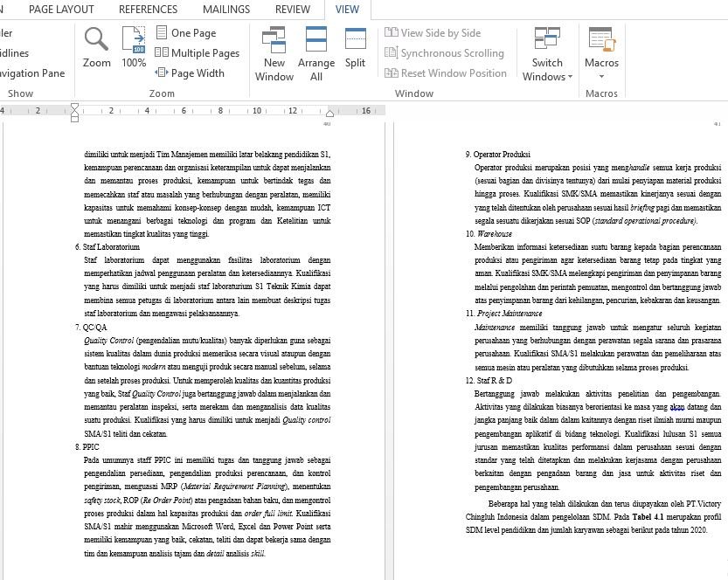Split the document window icon
The height and width of the screenshot is (580, 728).
click(356, 38)
